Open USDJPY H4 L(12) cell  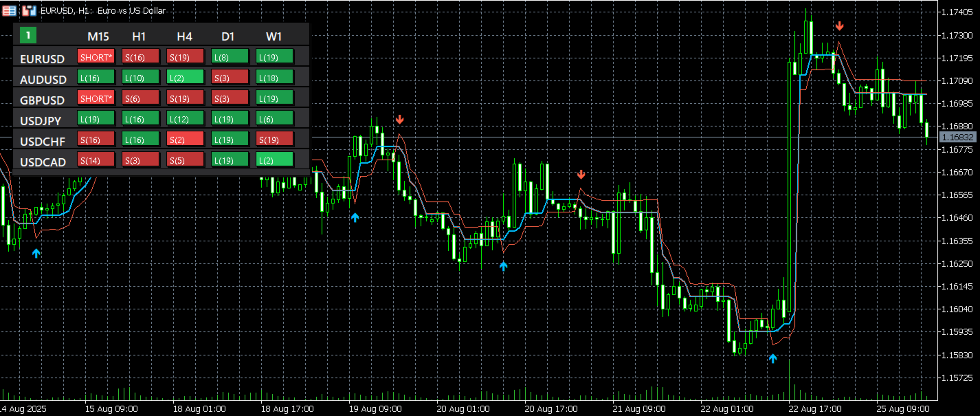pos(186,119)
